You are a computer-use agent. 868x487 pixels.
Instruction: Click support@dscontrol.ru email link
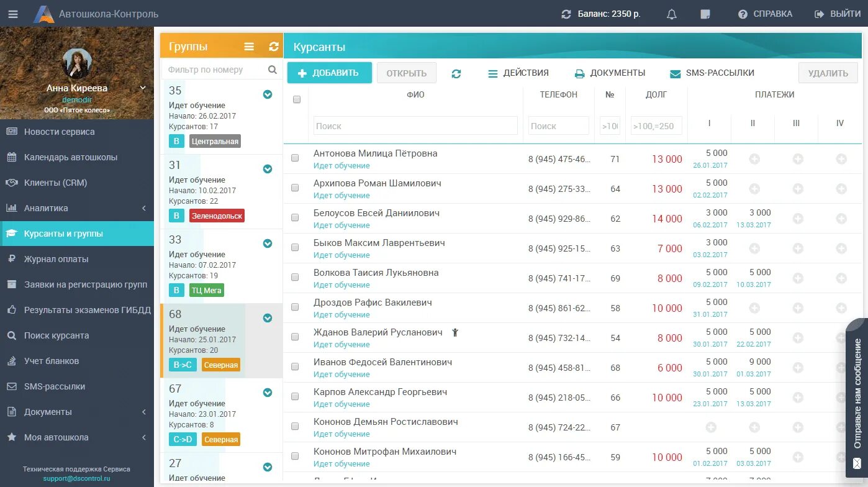(x=77, y=479)
